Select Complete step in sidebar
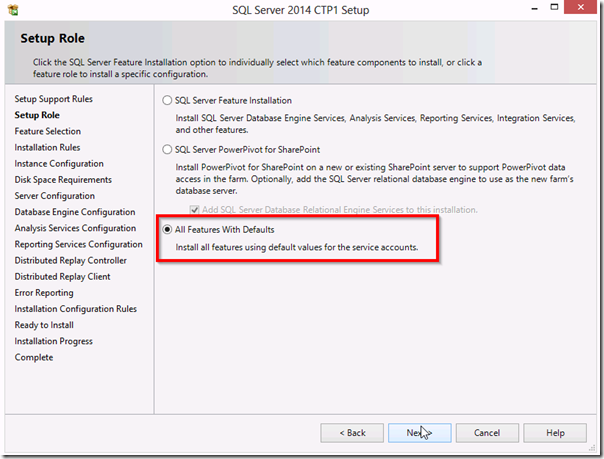This screenshot has width=604, height=459. (x=34, y=358)
